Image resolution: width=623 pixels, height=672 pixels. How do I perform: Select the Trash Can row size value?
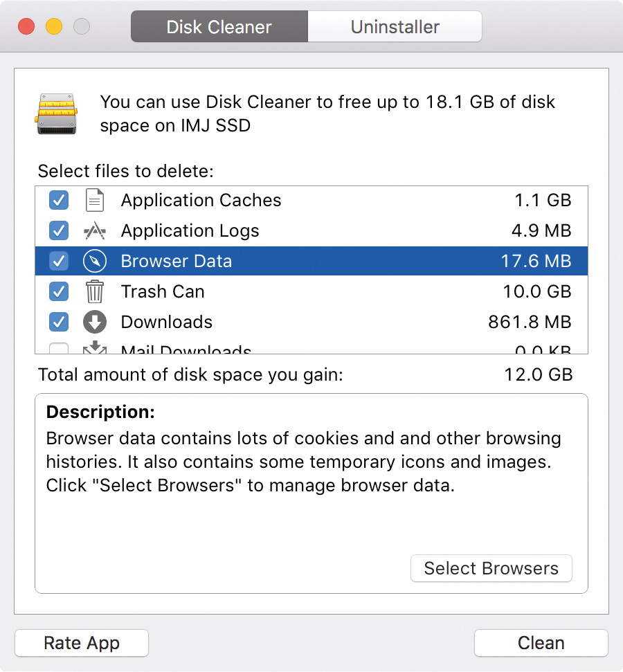(x=536, y=292)
